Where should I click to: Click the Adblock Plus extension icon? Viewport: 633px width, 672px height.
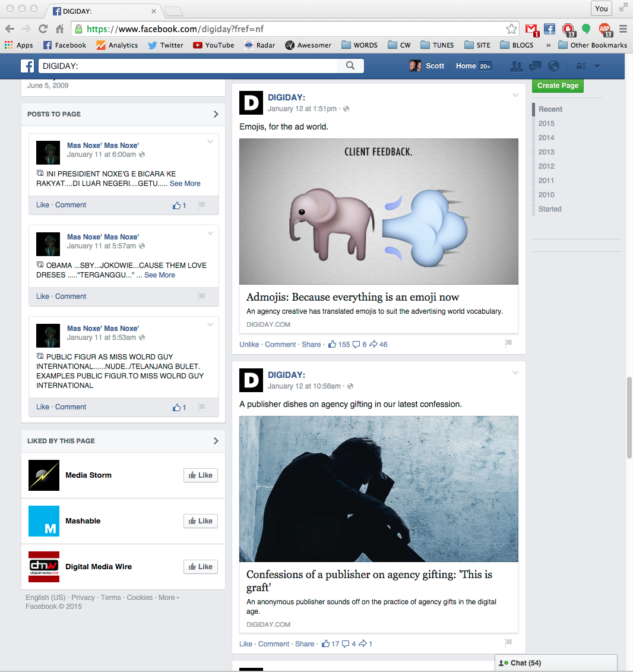[606, 30]
